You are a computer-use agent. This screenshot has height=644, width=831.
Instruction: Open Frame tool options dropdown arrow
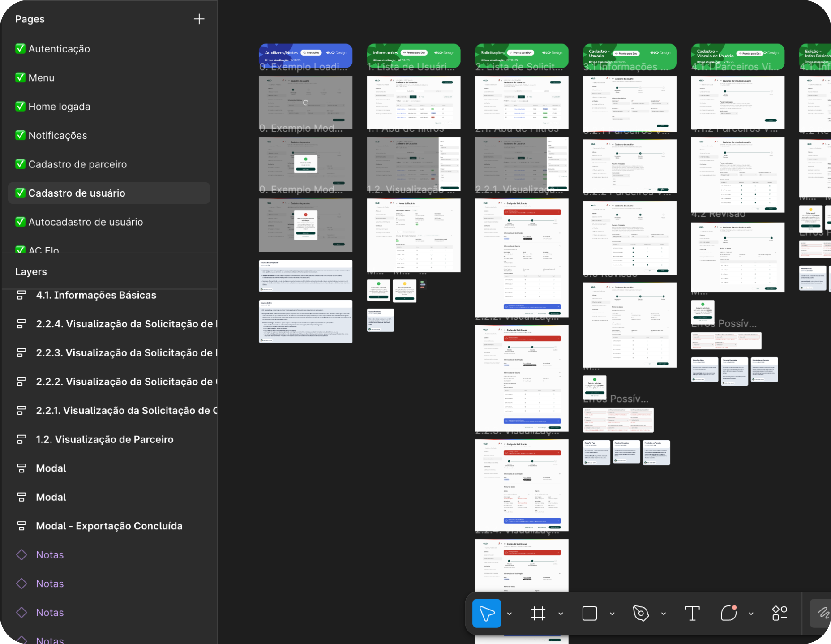click(561, 614)
